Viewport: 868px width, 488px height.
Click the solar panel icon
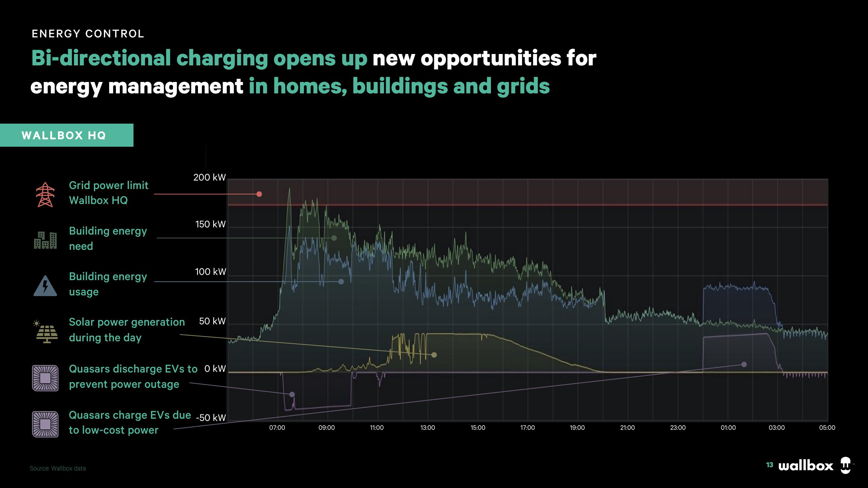coord(46,332)
